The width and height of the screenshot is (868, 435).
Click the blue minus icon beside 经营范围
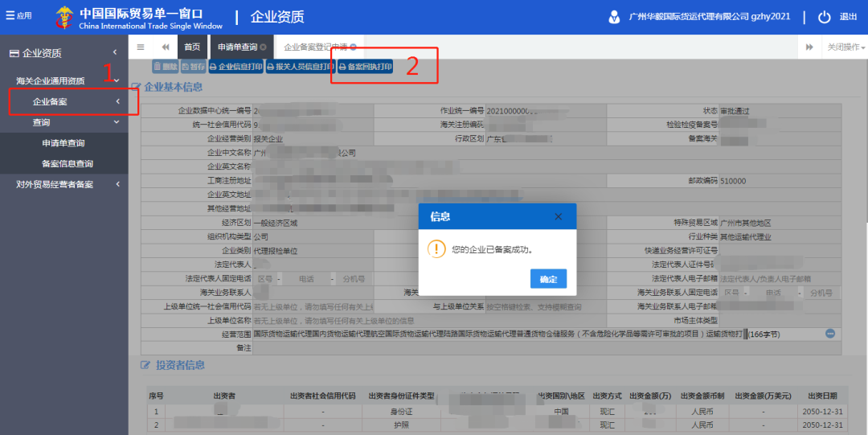829,334
